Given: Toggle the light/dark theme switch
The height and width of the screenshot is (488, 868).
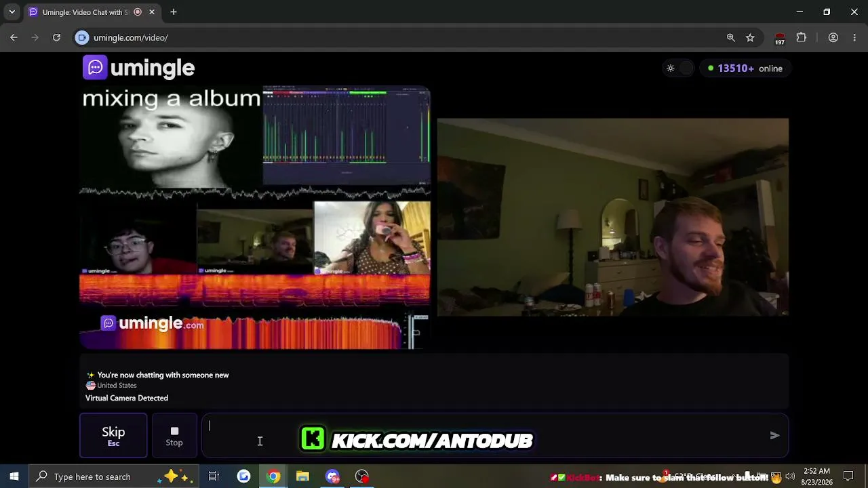Looking at the screenshot, I should pyautogui.click(x=679, y=68).
